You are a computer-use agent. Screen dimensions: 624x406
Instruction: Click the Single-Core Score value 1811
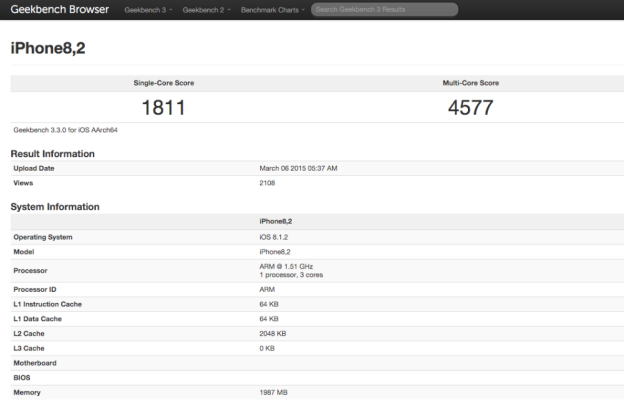pyautogui.click(x=164, y=107)
